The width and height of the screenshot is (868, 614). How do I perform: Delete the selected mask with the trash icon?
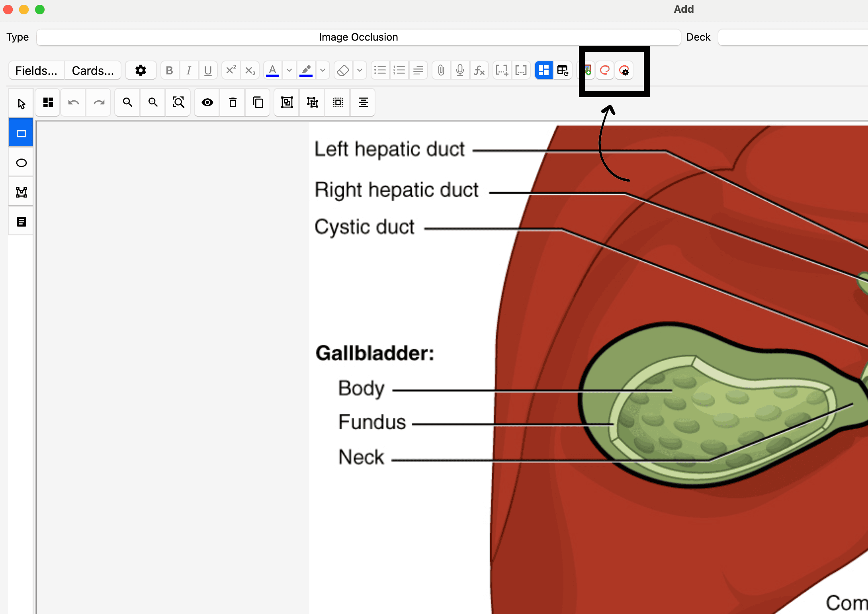232,102
